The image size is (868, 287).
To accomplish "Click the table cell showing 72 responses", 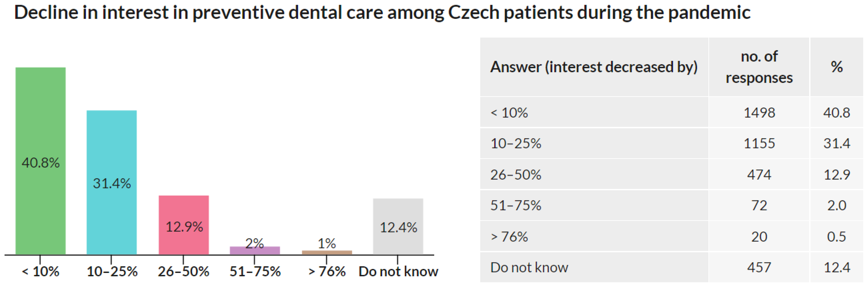I will (759, 205).
